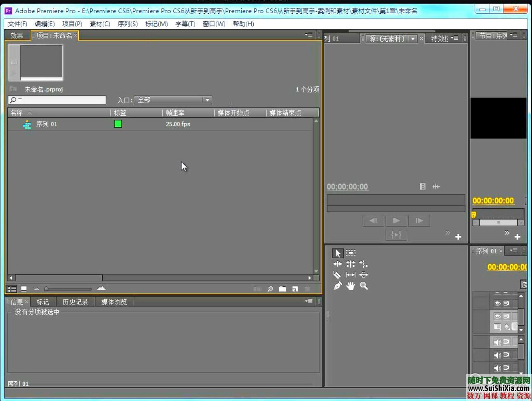The width and height of the screenshot is (532, 401).
Task: Open the 入口 filter dropdown showing 全部
Action: 207,100
